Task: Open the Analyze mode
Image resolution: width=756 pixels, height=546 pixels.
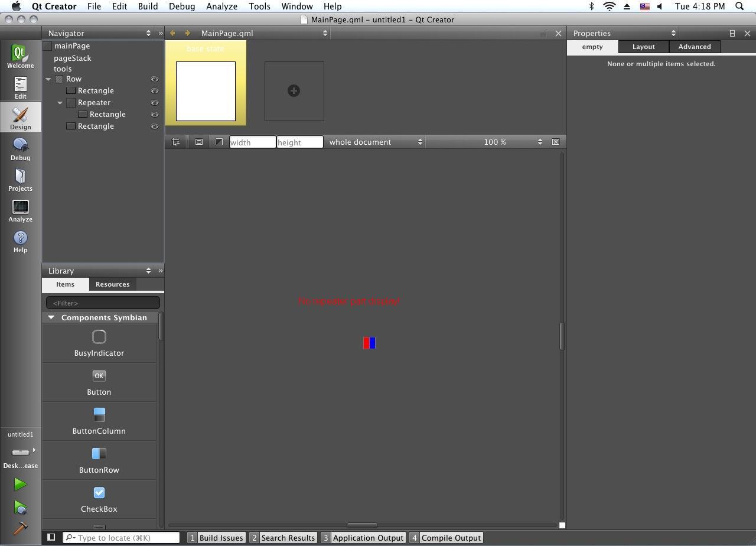Action: (x=20, y=210)
